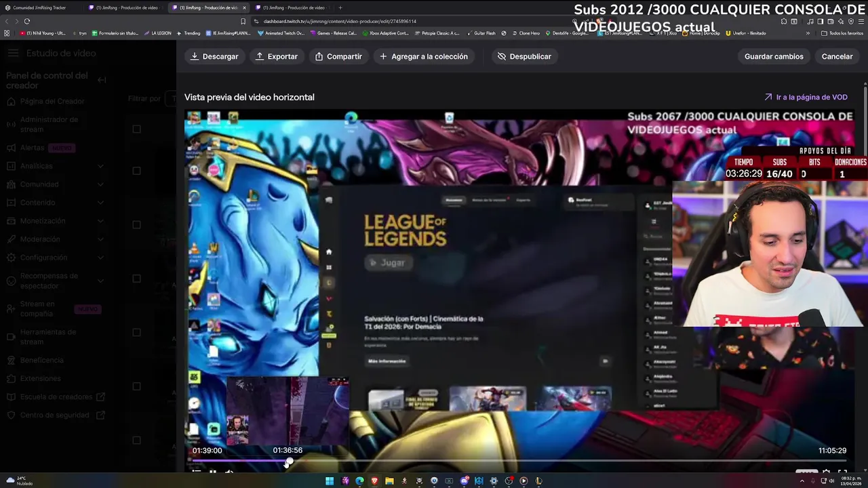Pause the video preview playback
868x488 pixels.
coord(212,472)
